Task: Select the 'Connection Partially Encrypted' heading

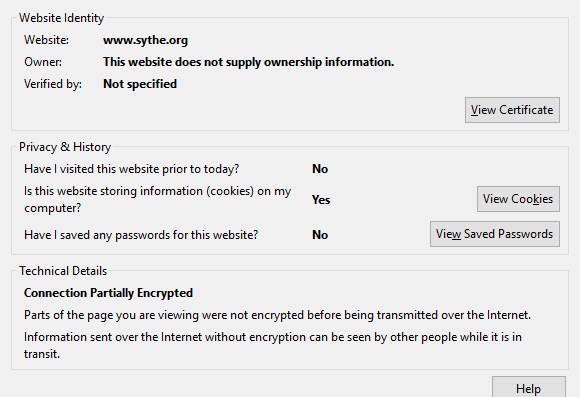Action: 108,293
